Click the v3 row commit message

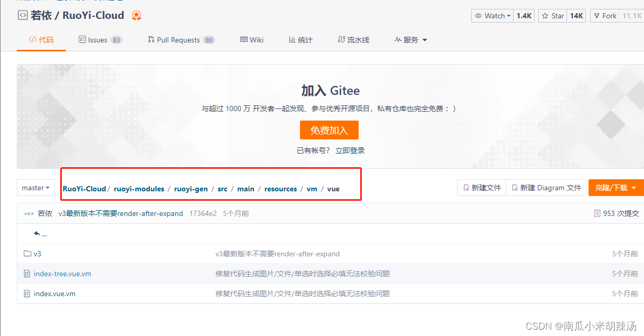pos(277,254)
